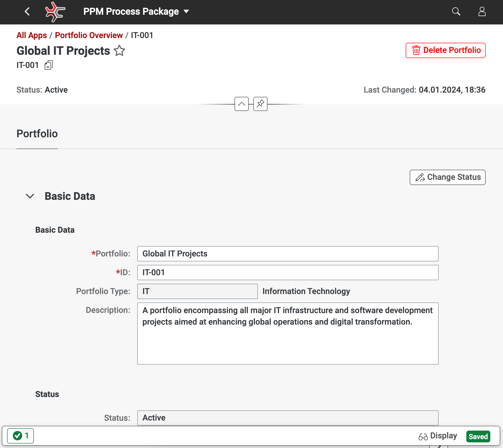Screen dimensions: 503x448
Task: Collapse header using up-arrow button
Action: [x=241, y=104]
